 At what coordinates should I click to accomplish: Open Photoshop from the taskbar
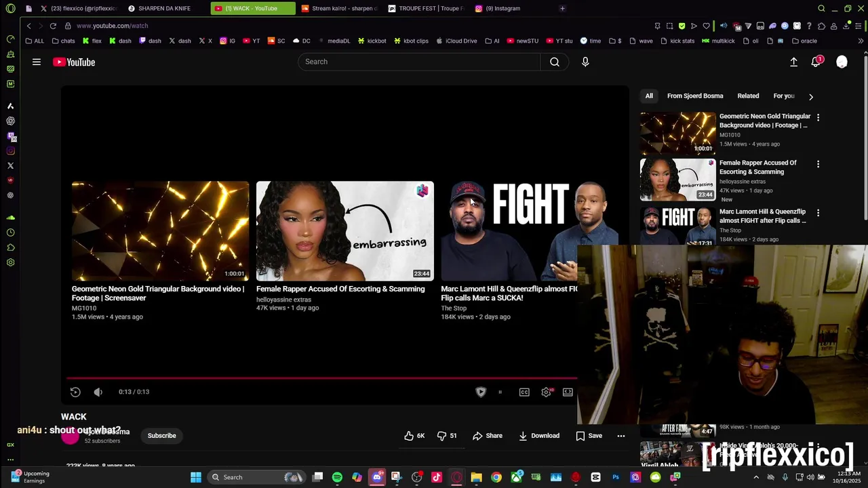click(616, 477)
